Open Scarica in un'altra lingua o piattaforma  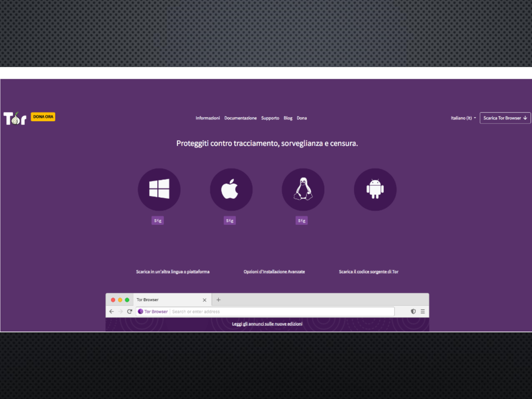[173, 272]
